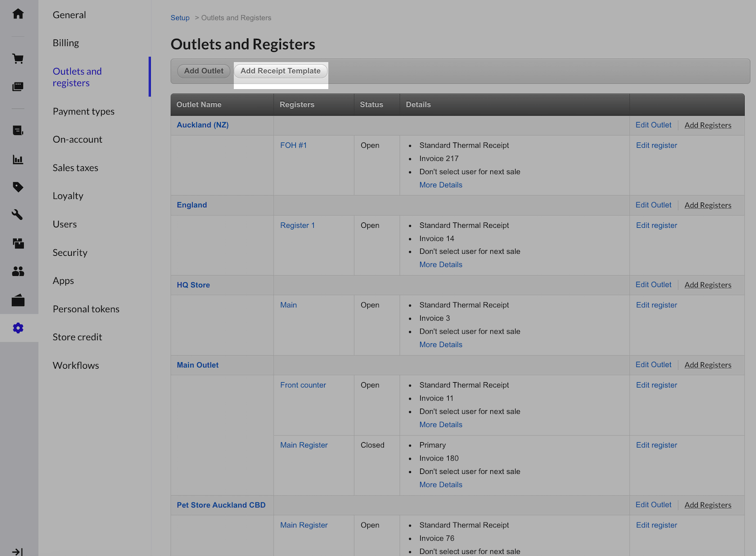Open the Products tag icon
This screenshot has width=756, height=556.
pos(18,187)
